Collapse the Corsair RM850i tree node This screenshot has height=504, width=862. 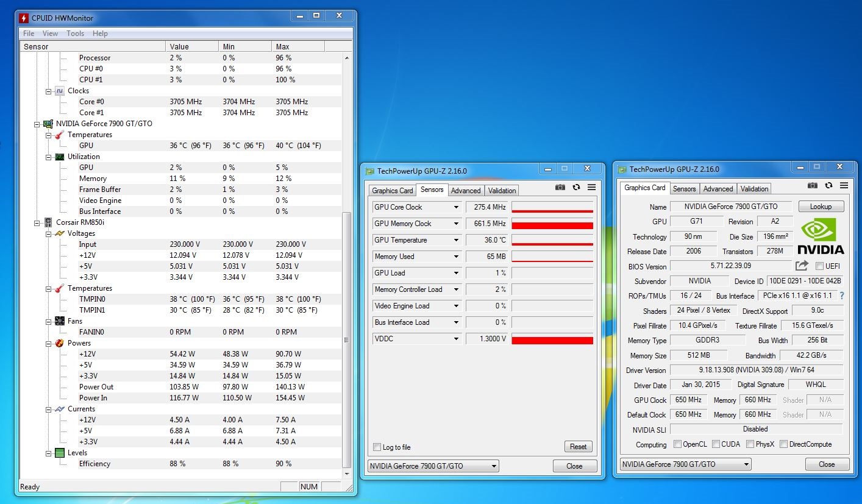tap(37, 222)
